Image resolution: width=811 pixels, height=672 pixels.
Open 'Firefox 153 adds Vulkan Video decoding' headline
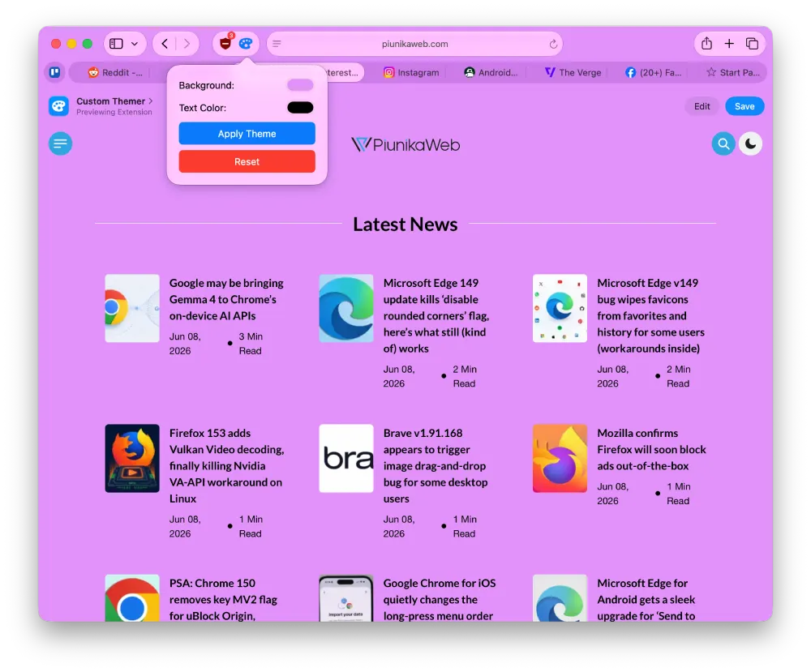pos(226,465)
